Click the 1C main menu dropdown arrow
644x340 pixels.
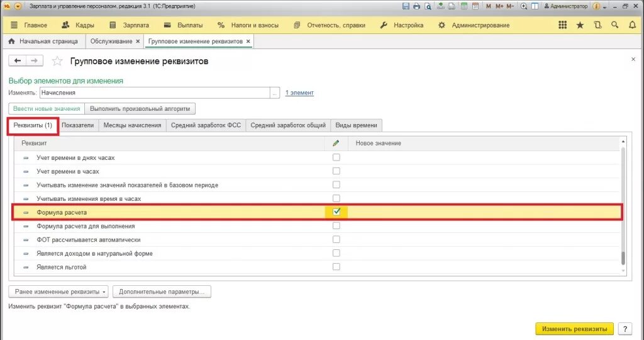tap(18, 6)
